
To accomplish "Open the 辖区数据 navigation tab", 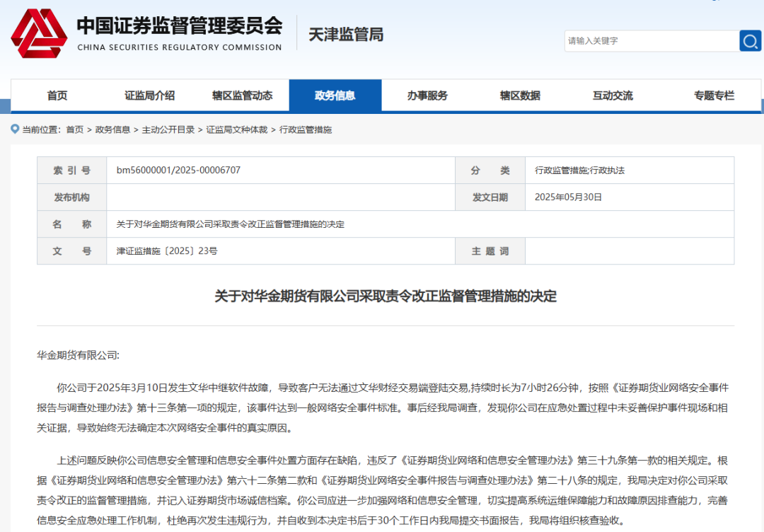I will coord(520,96).
